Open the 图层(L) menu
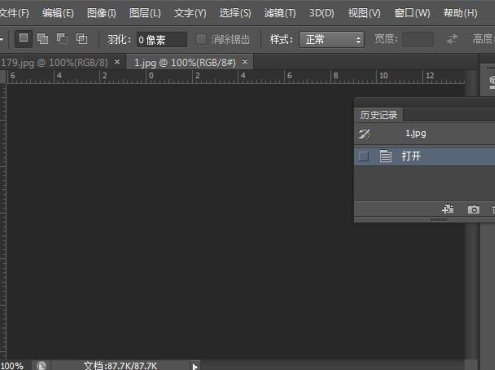 point(145,13)
